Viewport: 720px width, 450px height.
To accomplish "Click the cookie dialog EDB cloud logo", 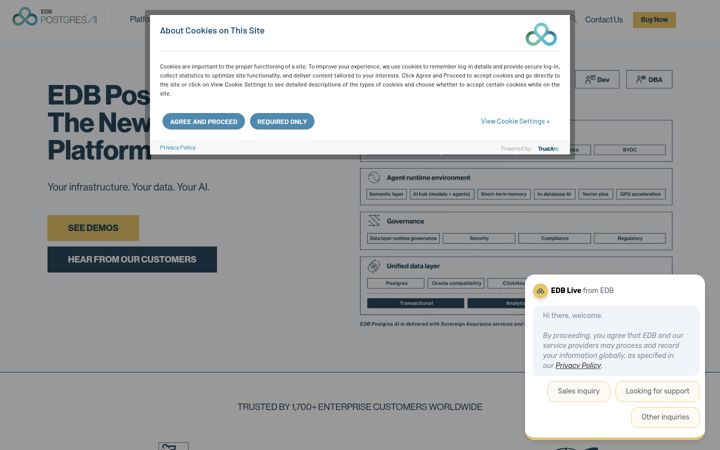I will (x=541, y=34).
